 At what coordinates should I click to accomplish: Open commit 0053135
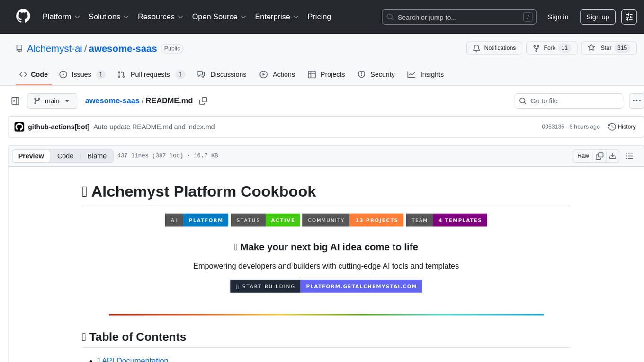tap(553, 127)
